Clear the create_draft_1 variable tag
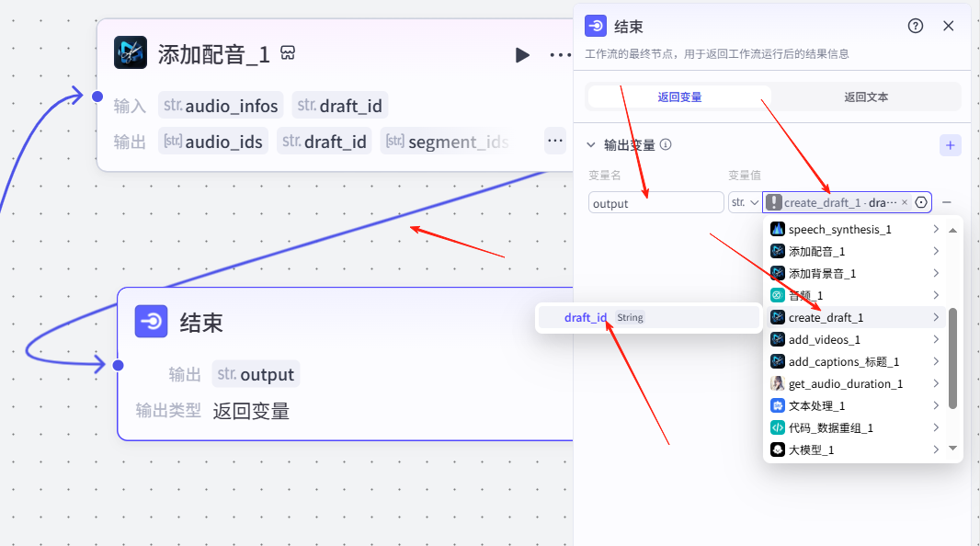 pyautogui.click(x=905, y=202)
